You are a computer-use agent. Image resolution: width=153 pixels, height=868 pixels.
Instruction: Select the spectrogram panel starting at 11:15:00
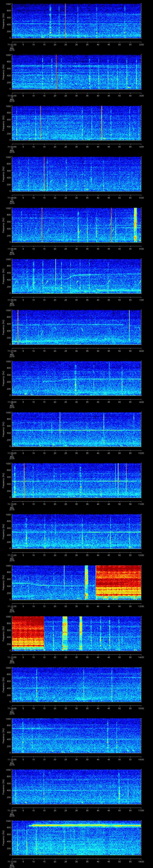click(76, 736)
